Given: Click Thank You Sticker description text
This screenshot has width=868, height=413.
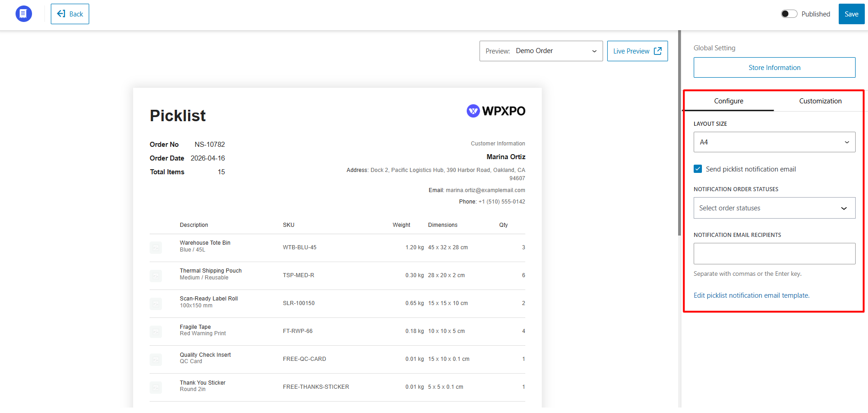Looking at the screenshot, I should click(203, 383).
